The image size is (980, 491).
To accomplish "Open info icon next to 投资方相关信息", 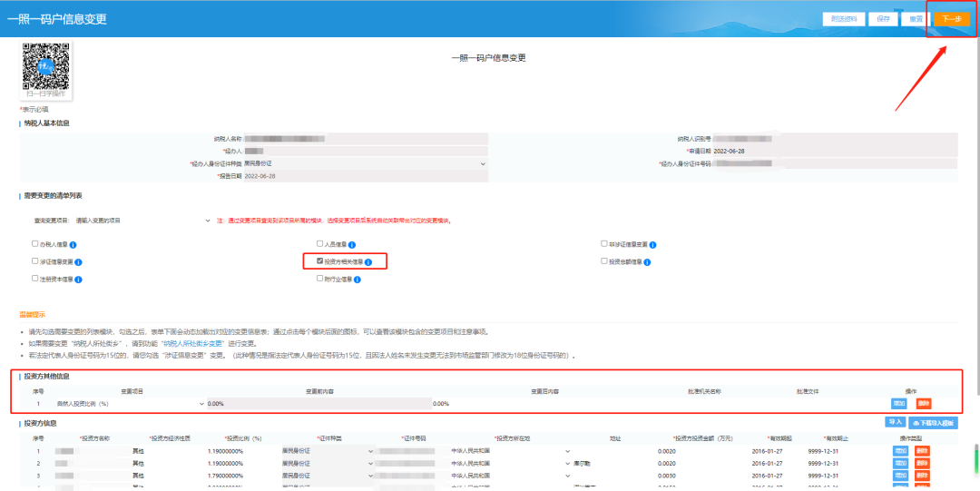I will (x=368, y=261).
